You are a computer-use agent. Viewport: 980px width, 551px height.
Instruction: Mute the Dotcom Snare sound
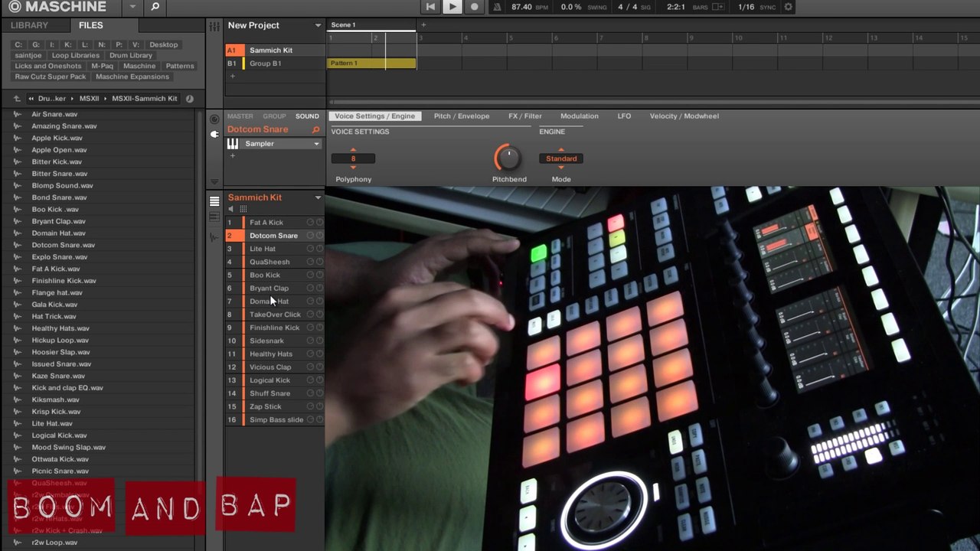click(310, 236)
